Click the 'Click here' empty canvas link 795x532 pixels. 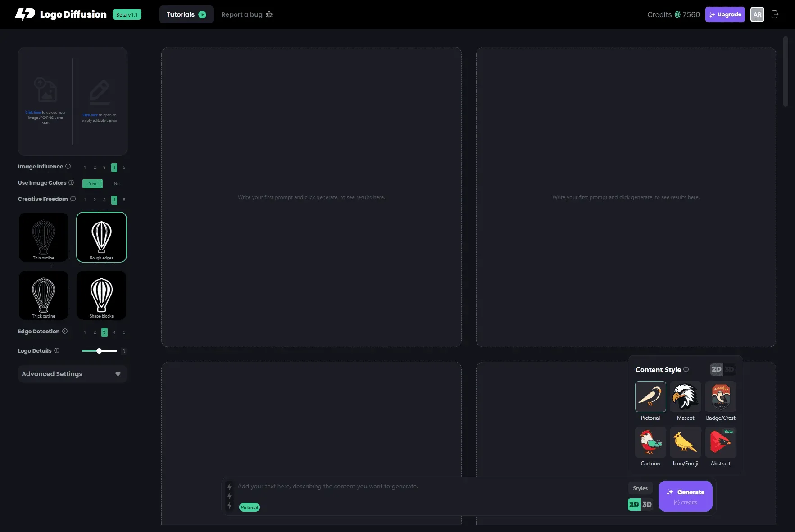(90, 115)
